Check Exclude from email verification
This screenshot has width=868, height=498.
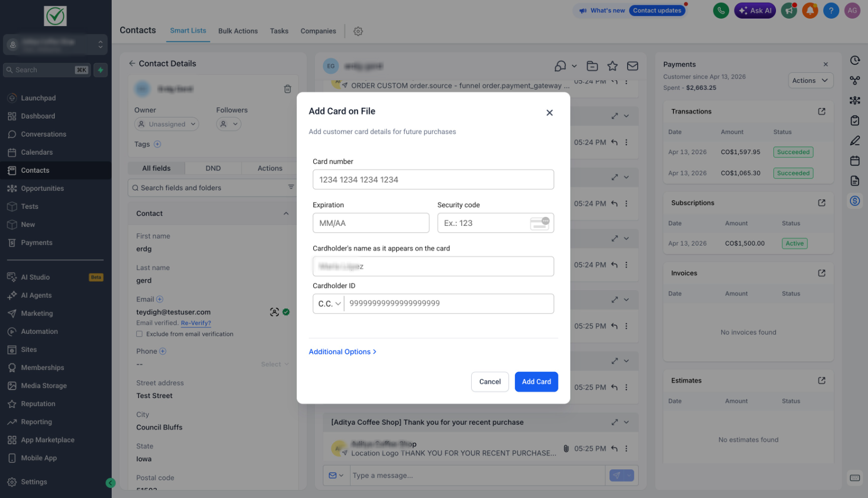(x=139, y=334)
